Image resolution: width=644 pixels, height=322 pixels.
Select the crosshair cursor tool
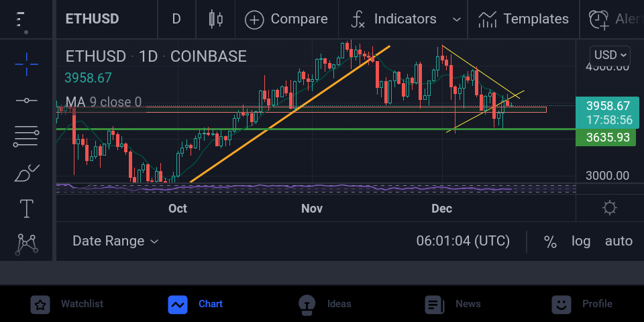point(27,64)
